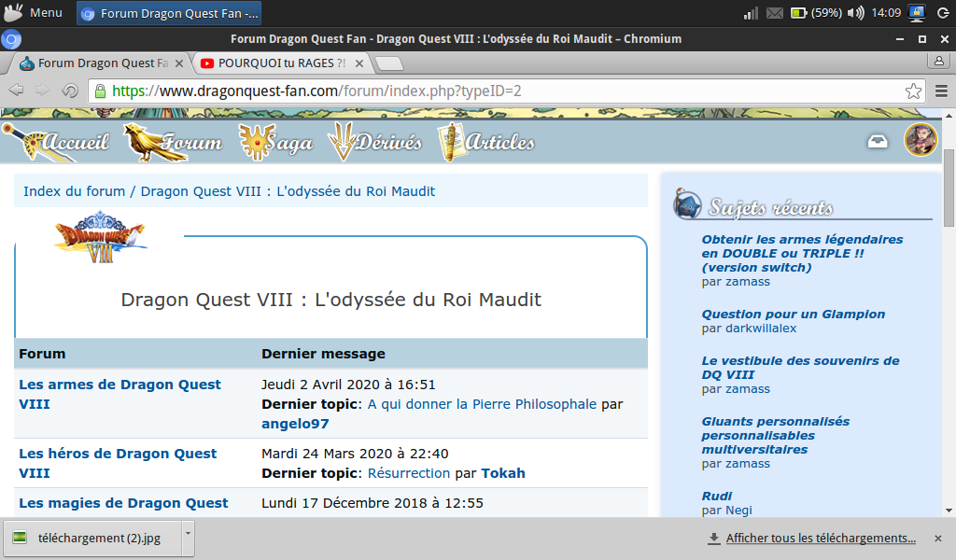Close the POURQUOI tu RAGES tab

pos(359,63)
